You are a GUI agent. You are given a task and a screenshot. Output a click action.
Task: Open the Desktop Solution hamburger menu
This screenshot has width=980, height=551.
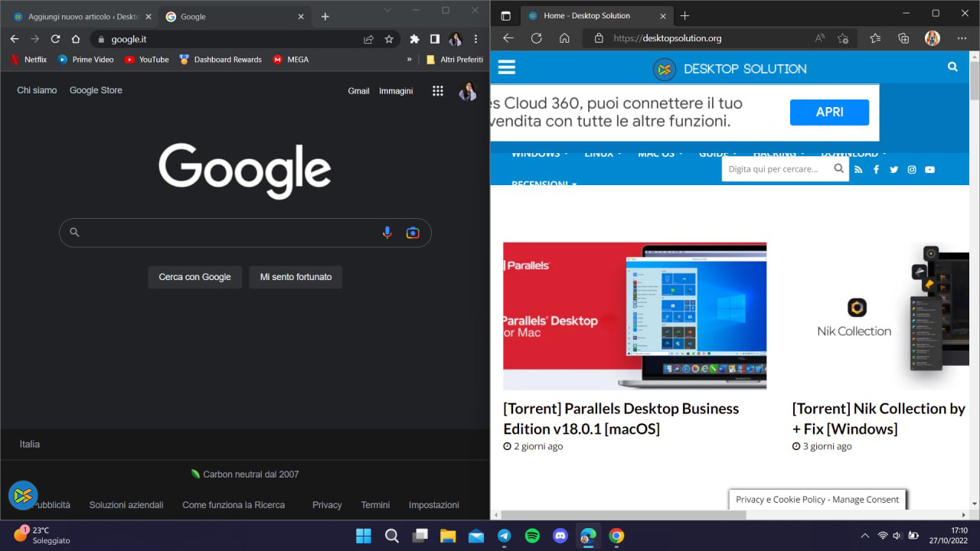click(507, 67)
